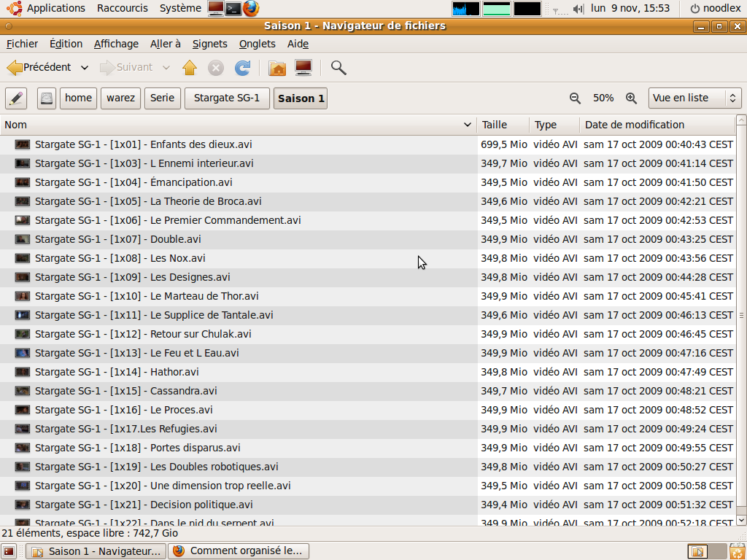Open the home folder icon in toolbar

click(x=277, y=68)
